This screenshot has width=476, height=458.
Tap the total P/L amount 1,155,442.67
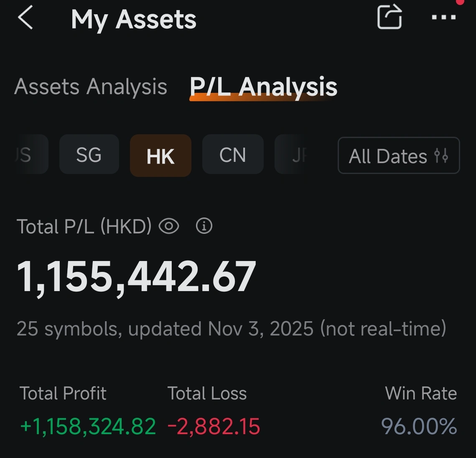tap(136, 277)
